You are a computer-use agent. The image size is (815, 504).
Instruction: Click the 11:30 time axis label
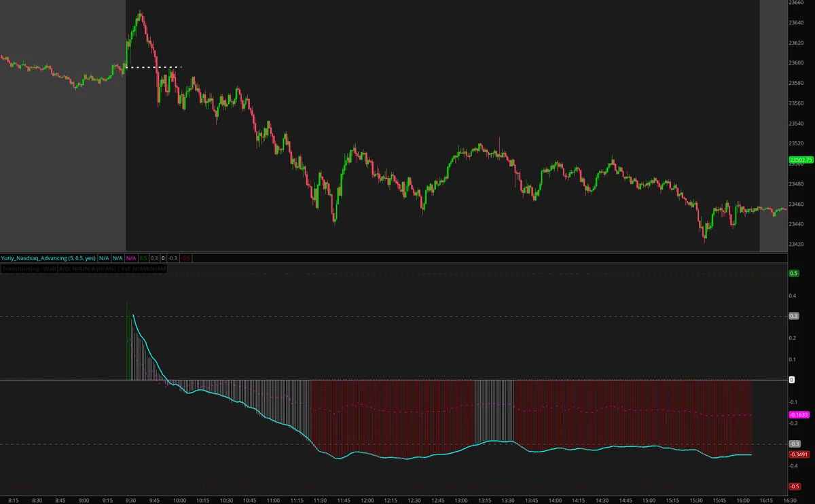click(321, 500)
